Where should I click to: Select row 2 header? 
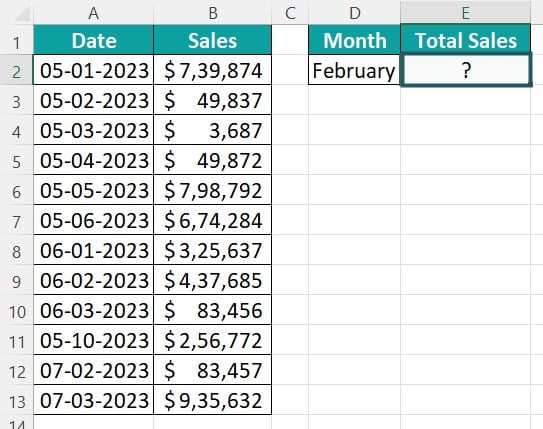(x=16, y=71)
